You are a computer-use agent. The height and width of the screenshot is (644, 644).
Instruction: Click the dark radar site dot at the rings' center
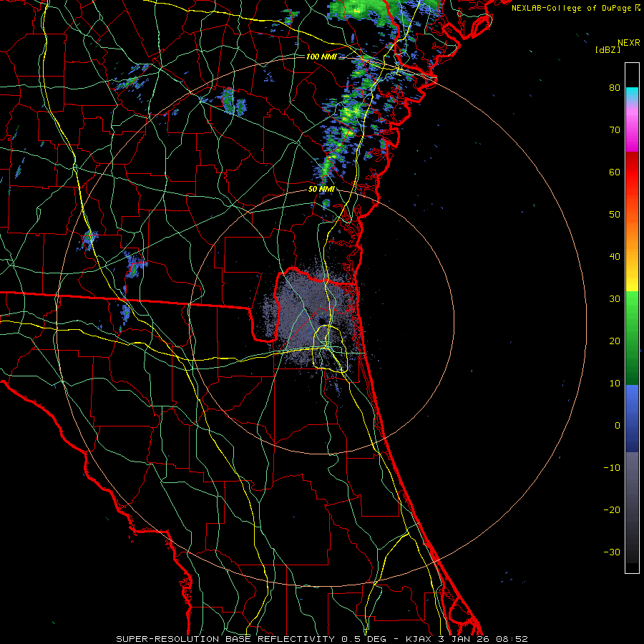click(321, 321)
